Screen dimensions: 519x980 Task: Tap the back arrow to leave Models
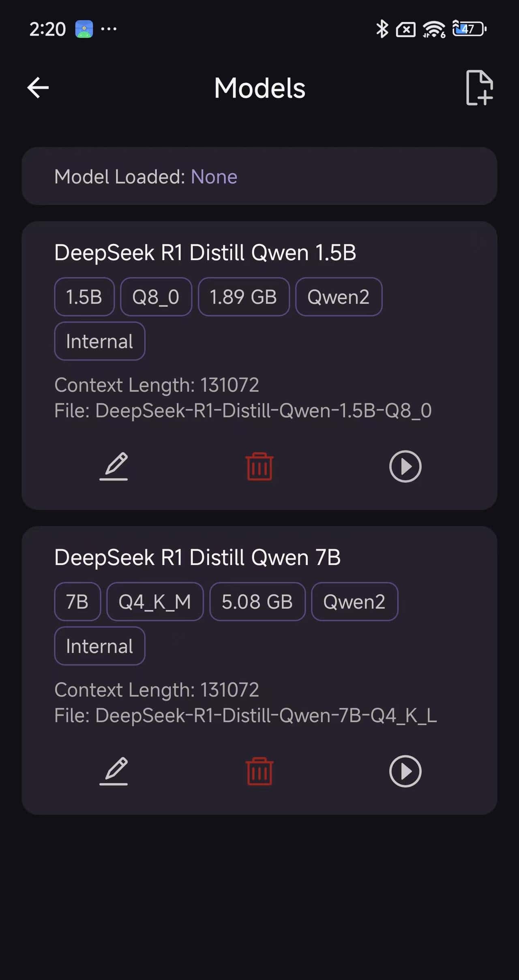click(x=37, y=87)
